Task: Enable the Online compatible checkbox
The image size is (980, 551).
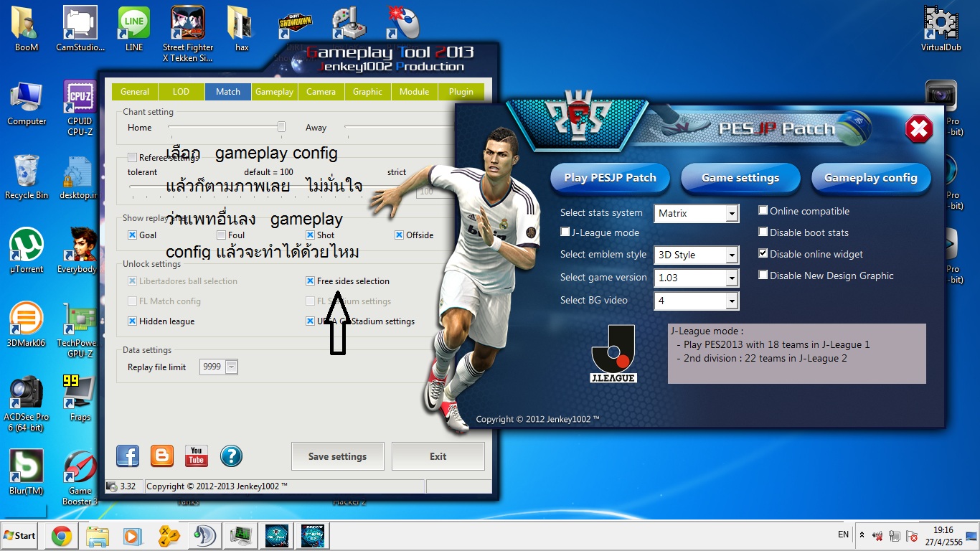Action: click(763, 211)
